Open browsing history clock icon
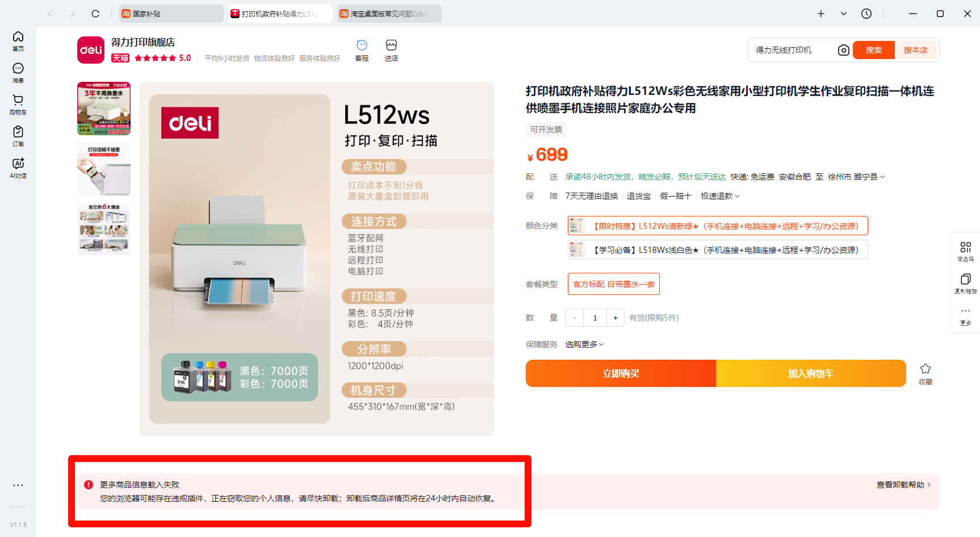 tap(866, 14)
